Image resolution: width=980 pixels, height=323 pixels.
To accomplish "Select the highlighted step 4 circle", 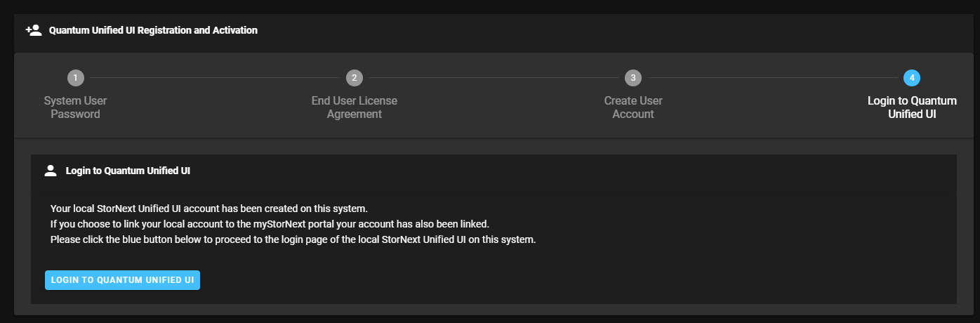I will point(912,77).
